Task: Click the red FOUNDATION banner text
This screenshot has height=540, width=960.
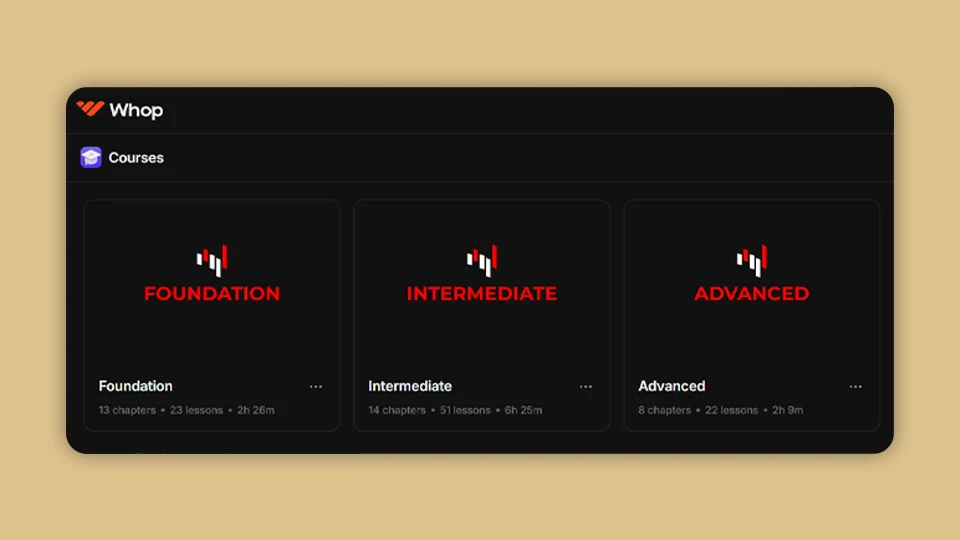Action: click(212, 294)
